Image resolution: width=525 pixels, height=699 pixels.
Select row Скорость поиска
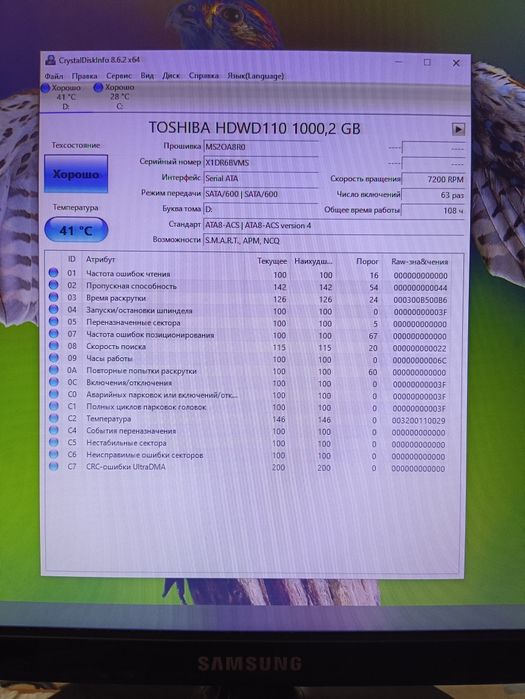pos(254,347)
